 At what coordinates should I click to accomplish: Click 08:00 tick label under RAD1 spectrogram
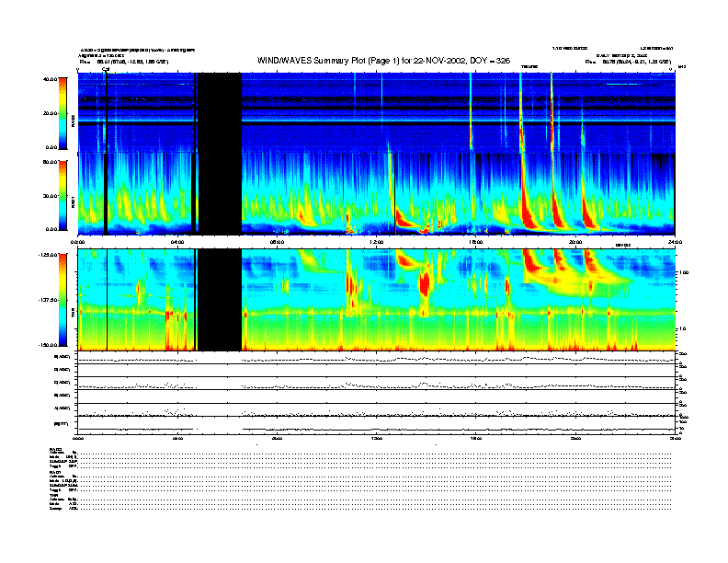coord(277,242)
